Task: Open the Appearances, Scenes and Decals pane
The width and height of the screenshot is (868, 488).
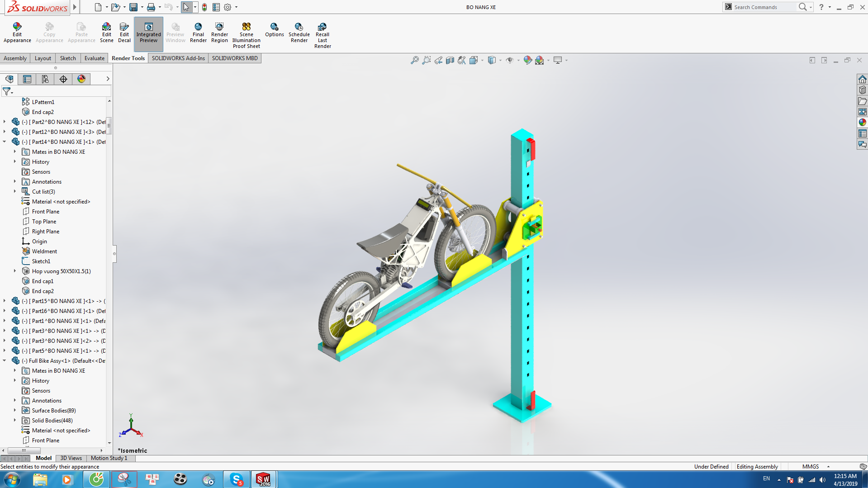Action: [863, 123]
